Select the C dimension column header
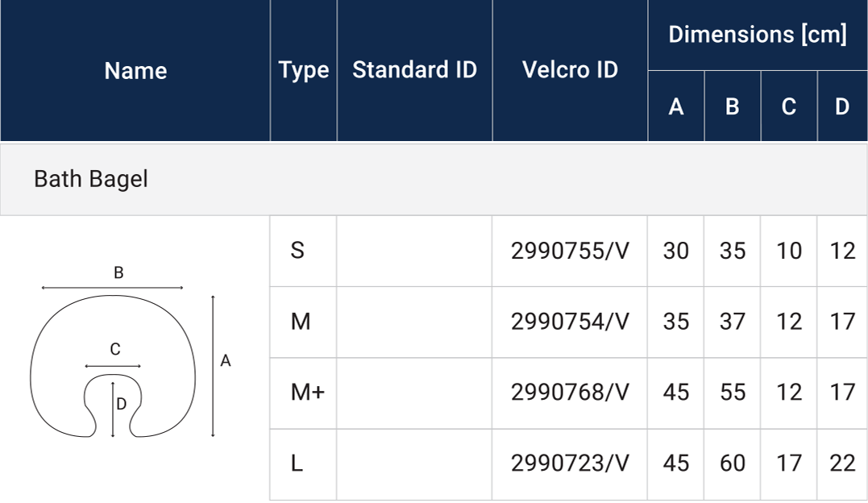 [x=789, y=106]
